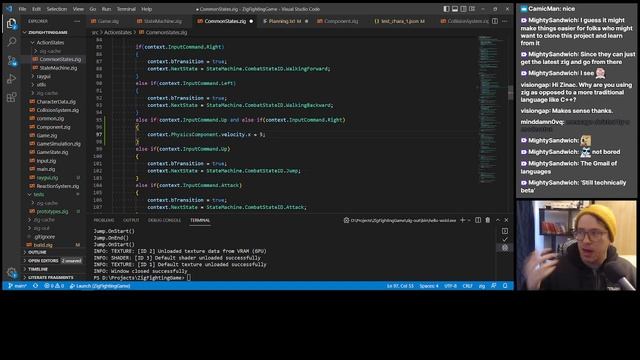The width and height of the screenshot is (640, 360).
Task: Collapse the tests folder
Action: click(x=38, y=194)
